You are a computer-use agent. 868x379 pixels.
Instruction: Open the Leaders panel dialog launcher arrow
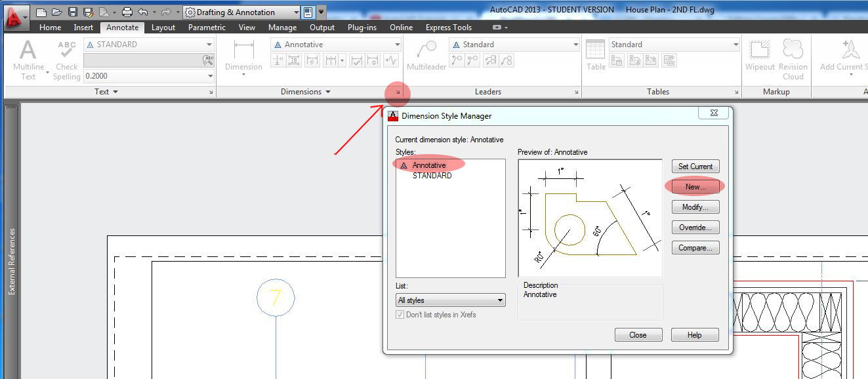[577, 92]
